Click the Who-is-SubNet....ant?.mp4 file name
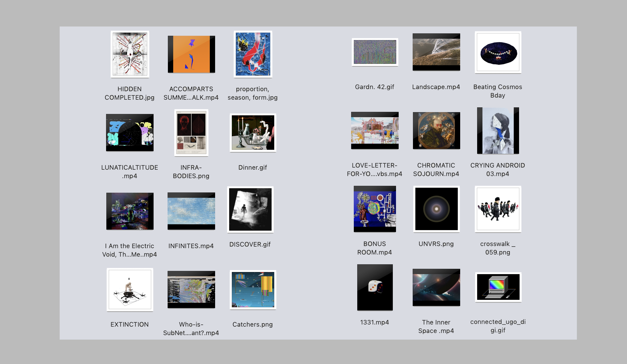 191,329
